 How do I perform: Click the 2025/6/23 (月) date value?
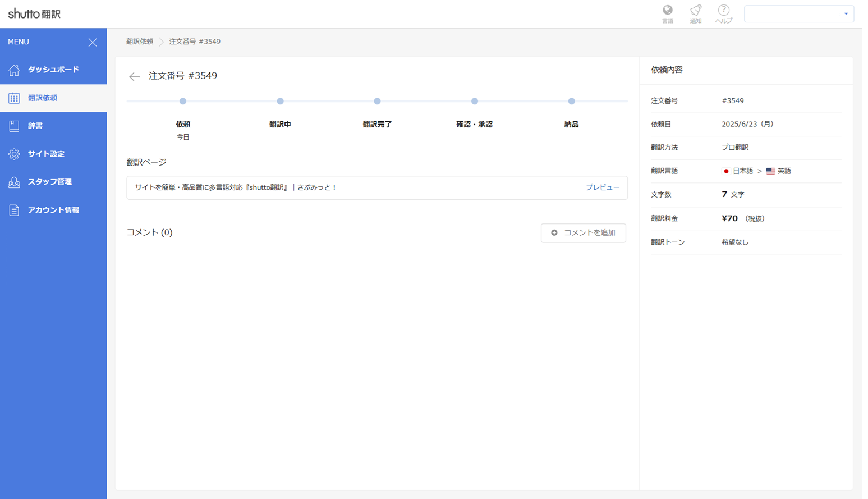click(x=747, y=124)
